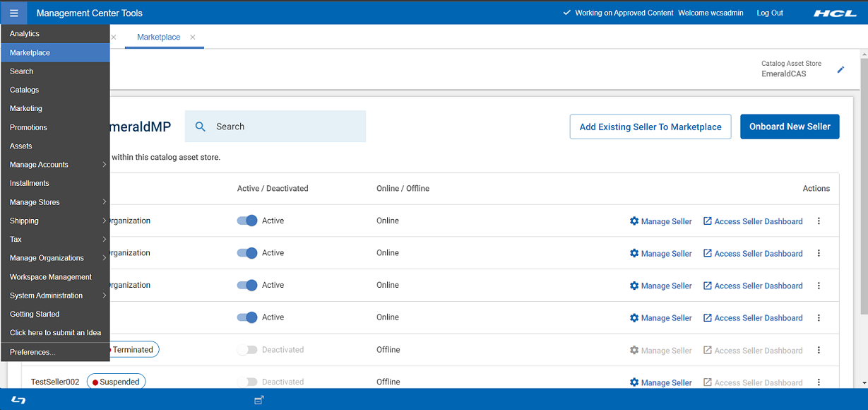Click the magnifier icon in search box
This screenshot has width=868, height=410.
(x=201, y=127)
